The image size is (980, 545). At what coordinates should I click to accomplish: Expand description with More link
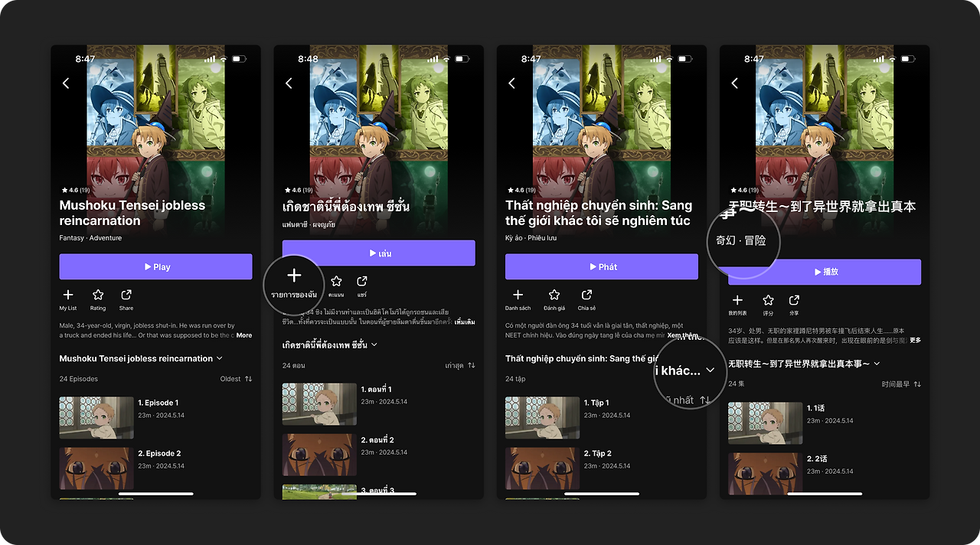tap(243, 335)
